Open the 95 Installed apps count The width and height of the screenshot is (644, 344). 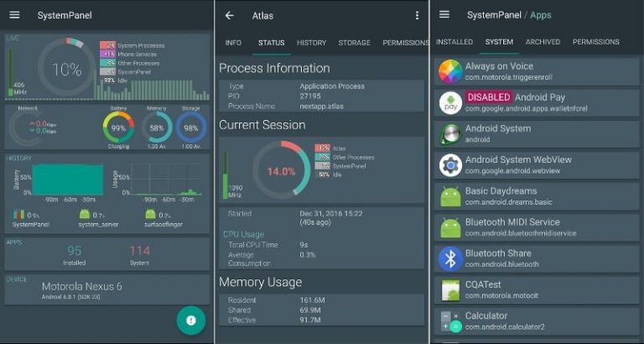[x=75, y=255]
